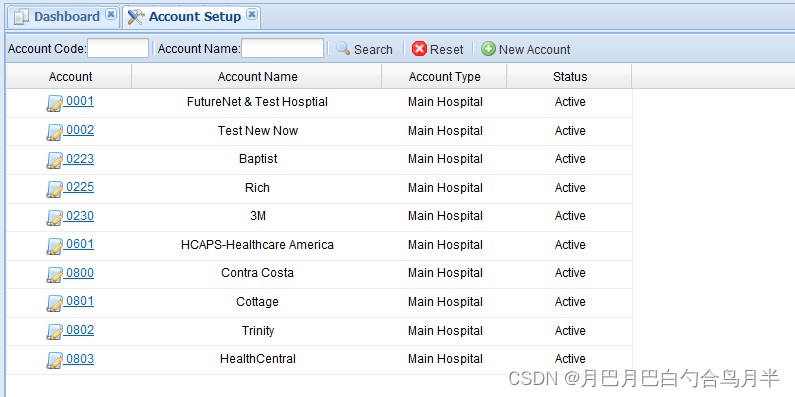Close the Account Setup tab
Screen dimensions: 795x397
click(251, 15)
